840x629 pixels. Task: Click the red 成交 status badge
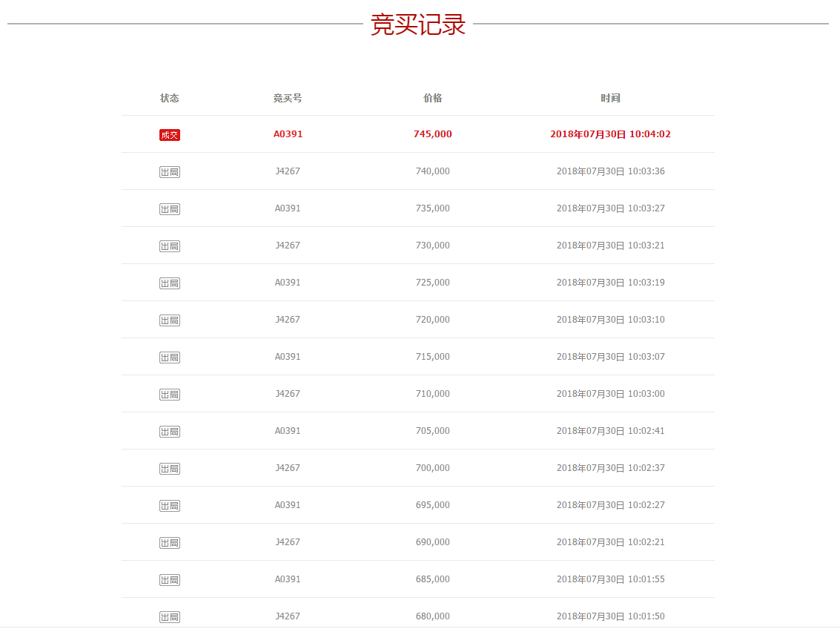click(169, 135)
